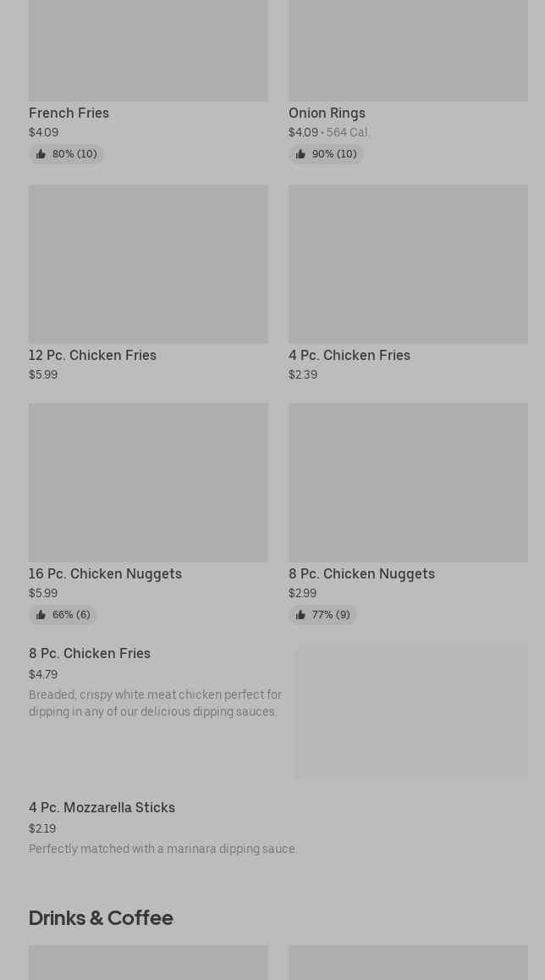Click thumbs-up icon under 8 Pc. Chicken Nuggets
The image size is (545, 980).
point(300,615)
